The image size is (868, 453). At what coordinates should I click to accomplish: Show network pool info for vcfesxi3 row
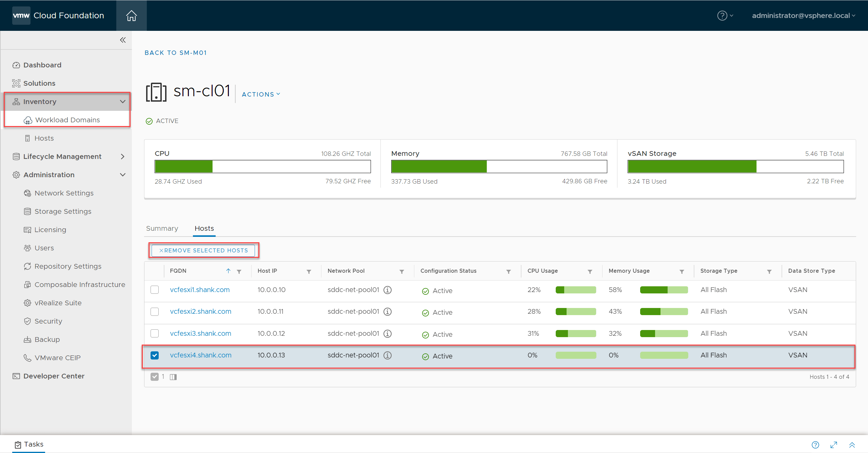point(388,334)
